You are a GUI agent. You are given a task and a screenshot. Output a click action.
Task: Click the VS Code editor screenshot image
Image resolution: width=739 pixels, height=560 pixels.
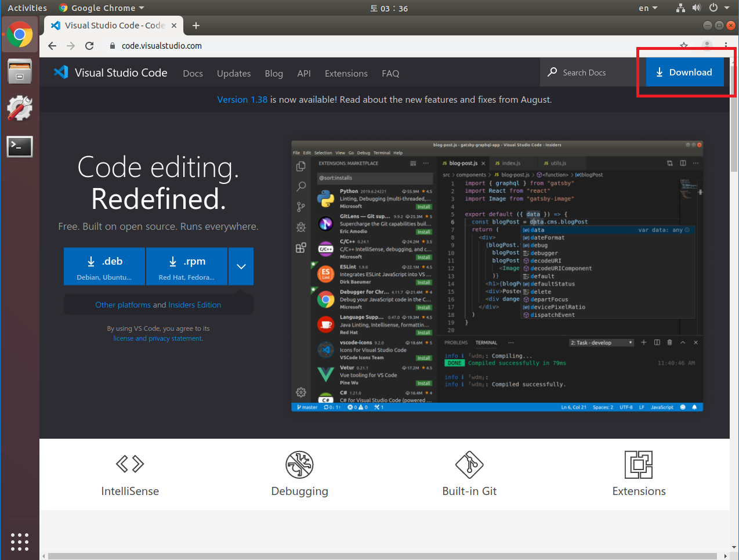[497, 276]
